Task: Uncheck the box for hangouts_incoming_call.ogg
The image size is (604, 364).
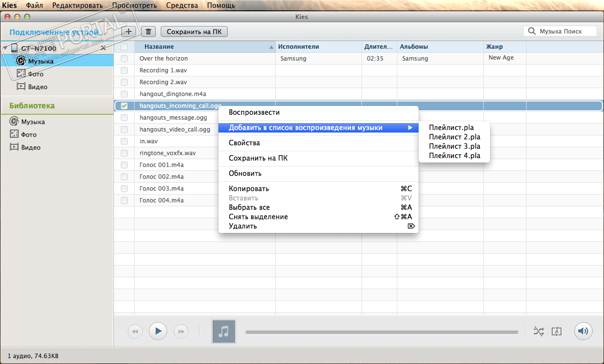Action: coord(124,106)
